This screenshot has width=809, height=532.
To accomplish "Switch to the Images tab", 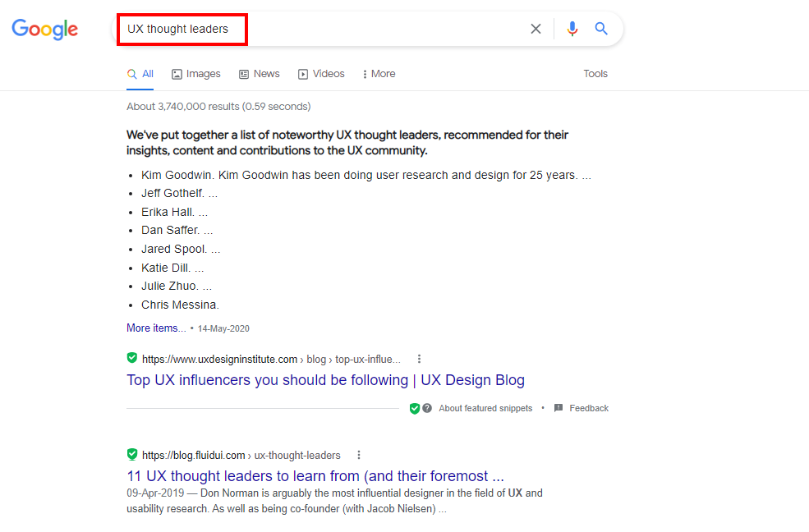I will pyautogui.click(x=195, y=74).
